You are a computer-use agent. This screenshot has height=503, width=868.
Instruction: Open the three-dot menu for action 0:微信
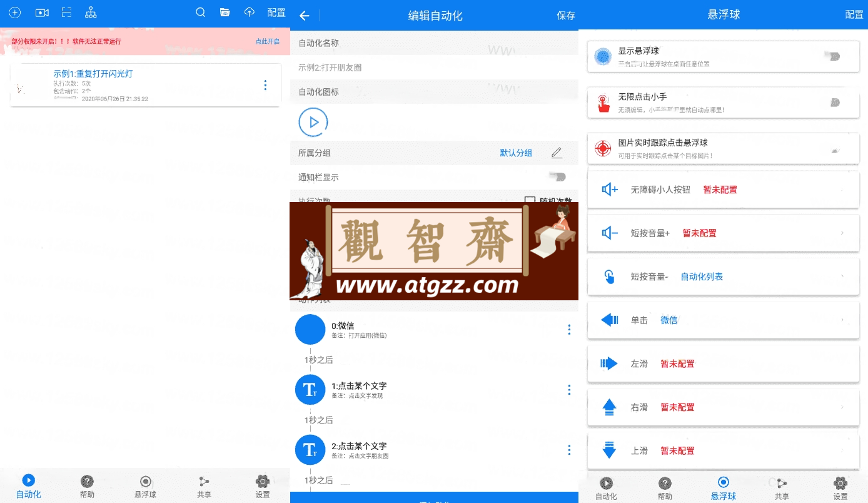569,330
